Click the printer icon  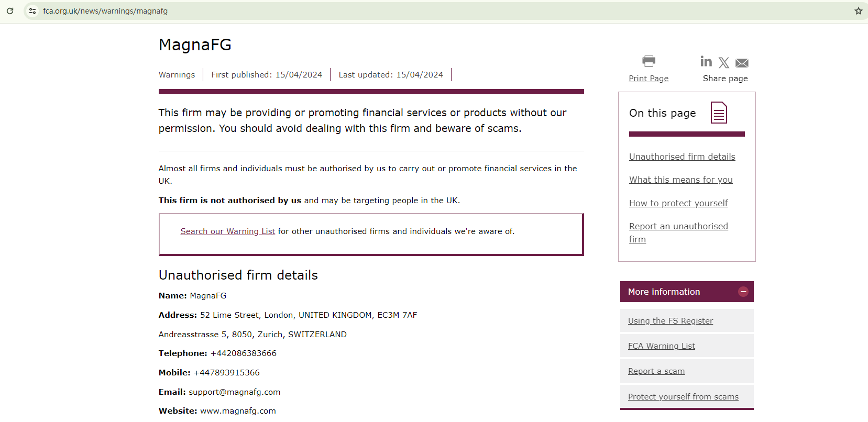click(649, 61)
